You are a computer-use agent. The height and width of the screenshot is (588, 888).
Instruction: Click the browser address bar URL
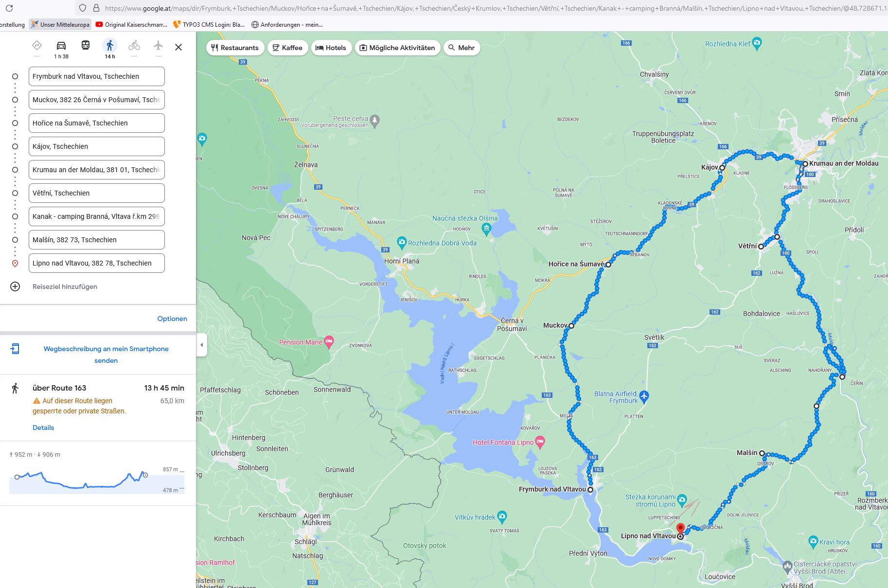[x=496, y=8]
